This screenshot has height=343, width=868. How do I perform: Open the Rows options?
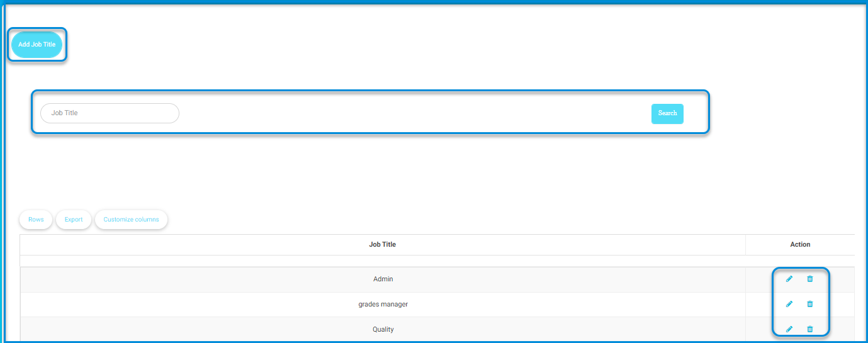(36, 220)
